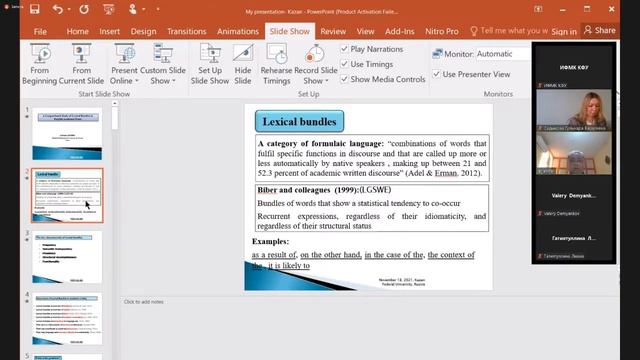Click slide 1 animation star marker
Viewport: 640px width, 360px height.
(x=27, y=117)
